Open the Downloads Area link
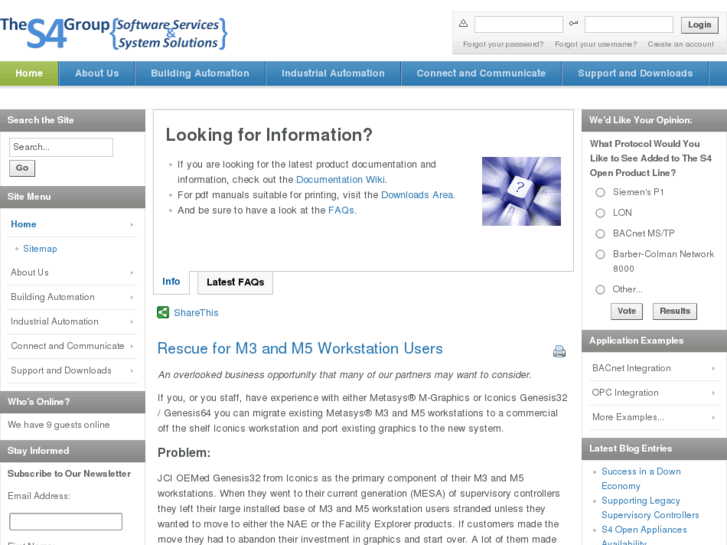Screen dimensions: 727x545 pyautogui.click(x=417, y=195)
